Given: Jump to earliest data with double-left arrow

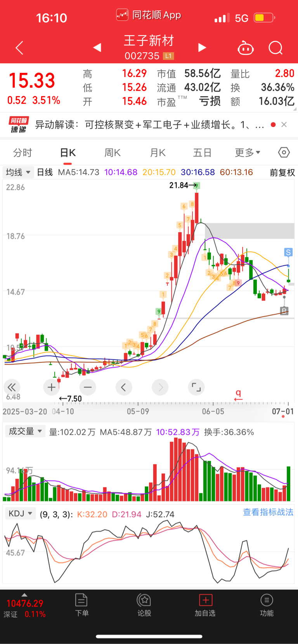Looking at the screenshot, I should tap(12, 387).
